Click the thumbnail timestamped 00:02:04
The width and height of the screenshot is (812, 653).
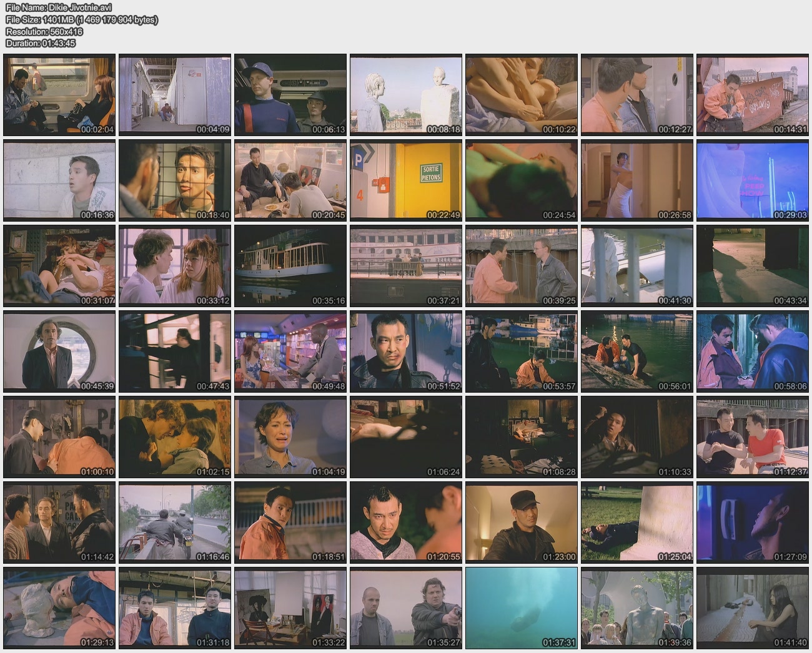[x=59, y=95]
